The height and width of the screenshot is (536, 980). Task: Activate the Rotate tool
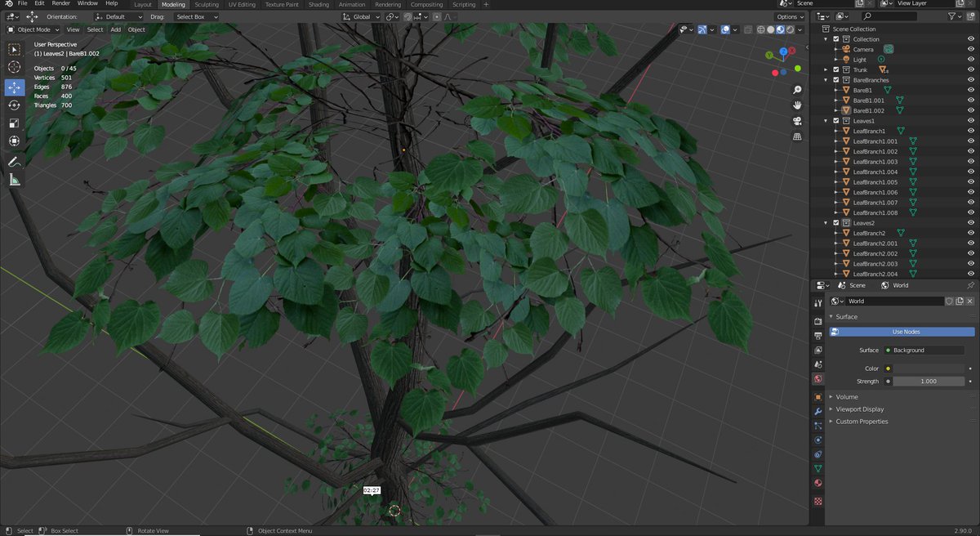pos(14,105)
